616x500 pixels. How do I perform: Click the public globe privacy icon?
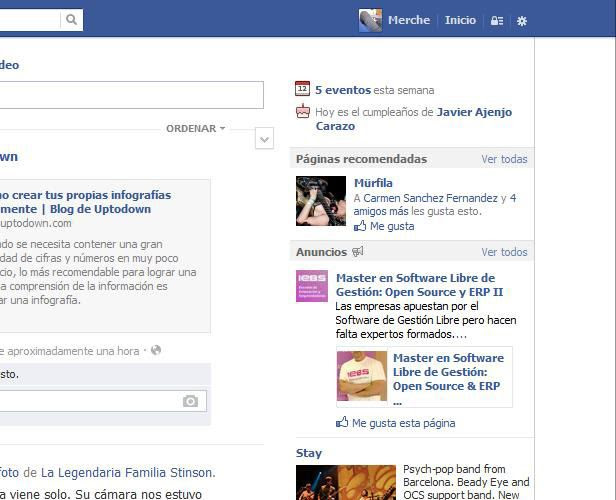tap(156, 350)
